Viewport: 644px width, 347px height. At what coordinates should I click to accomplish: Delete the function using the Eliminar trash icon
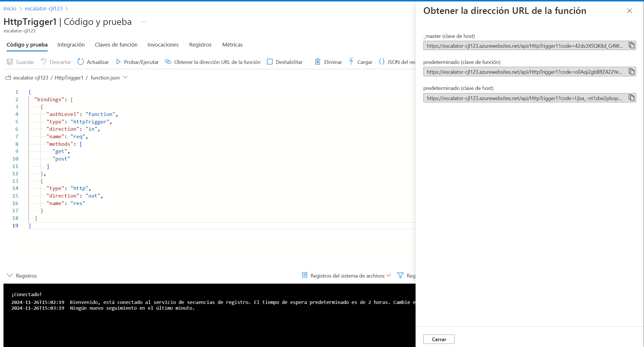point(318,62)
